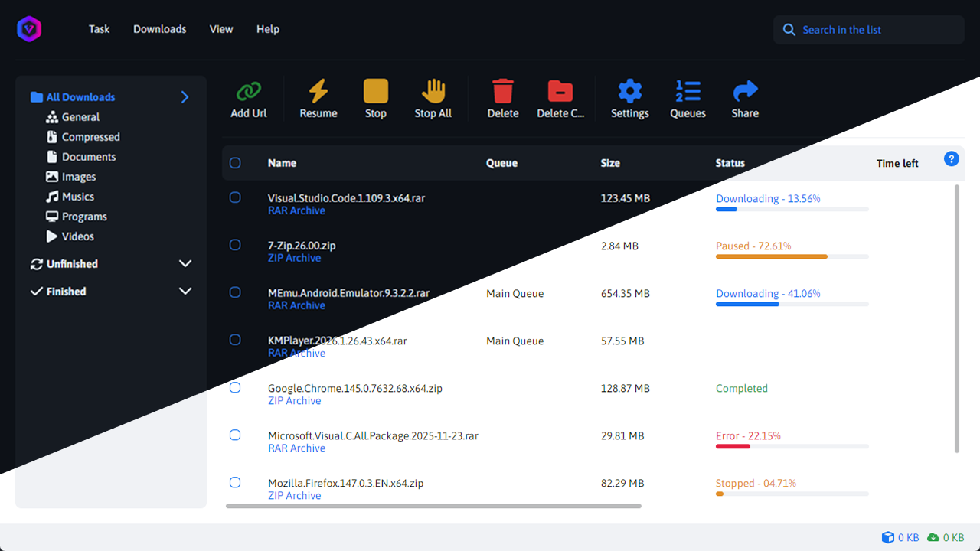This screenshot has height=551, width=980.
Task: Click the Stop square icon
Action: click(375, 92)
